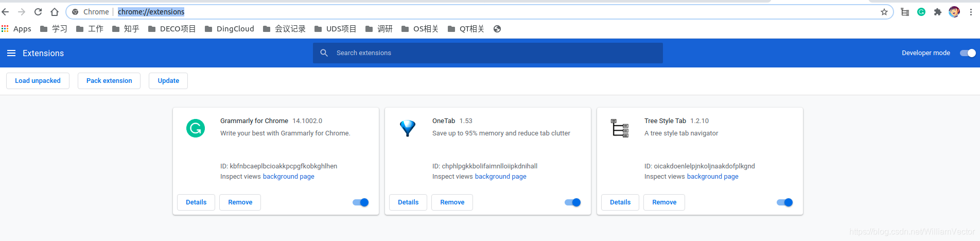980x241 pixels.
Task: Click the Update button
Action: (x=168, y=81)
